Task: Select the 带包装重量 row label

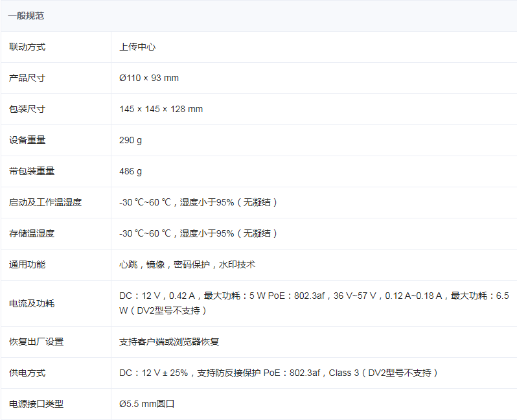Action: click(32, 171)
